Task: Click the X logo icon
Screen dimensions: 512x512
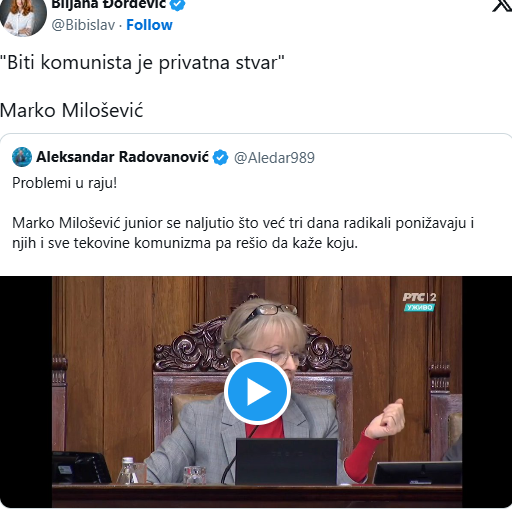Action: [x=503, y=6]
